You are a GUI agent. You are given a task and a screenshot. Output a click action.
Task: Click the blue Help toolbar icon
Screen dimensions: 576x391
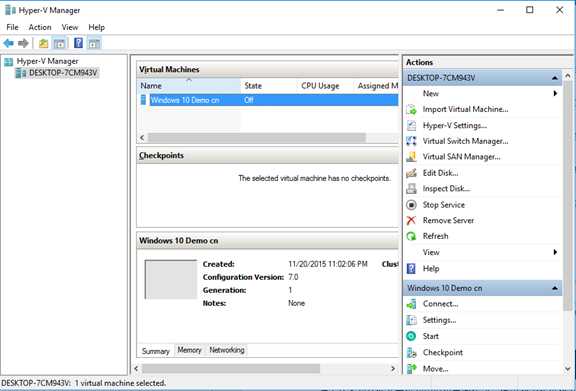point(78,43)
